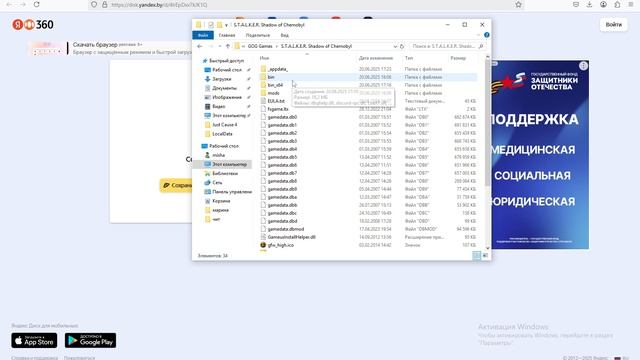Click the Защитники Отечества ad banner
Screen dimensions: 640x360
click(540, 155)
